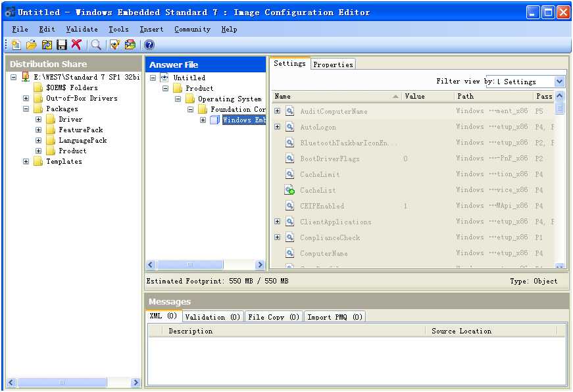Click the ClientApplications setting icon
Viewport: 573px width, 392px height.
(x=289, y=222)
